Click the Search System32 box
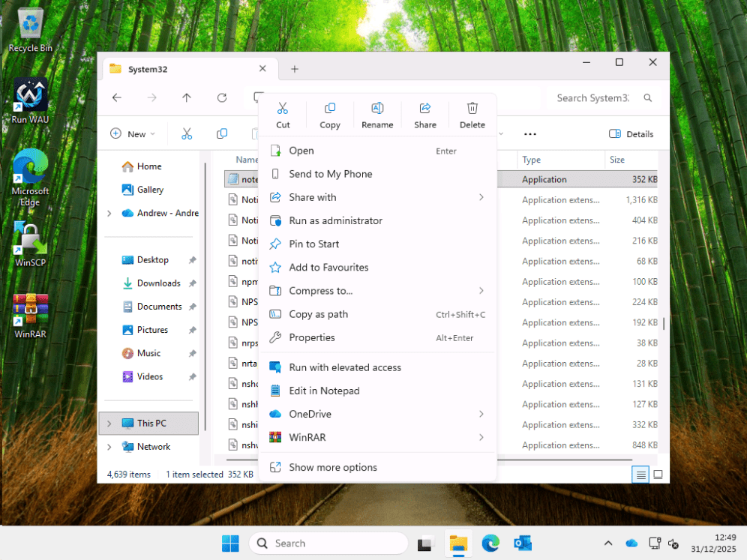The image size is (747, 560). [597, 97]
